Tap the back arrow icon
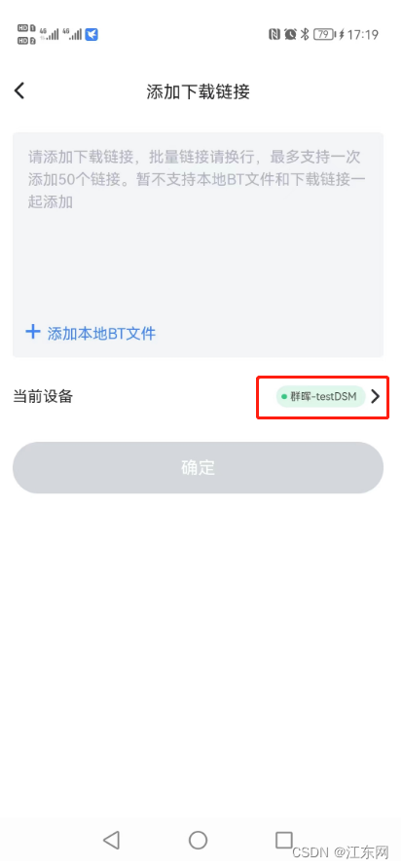 (19, 90)
